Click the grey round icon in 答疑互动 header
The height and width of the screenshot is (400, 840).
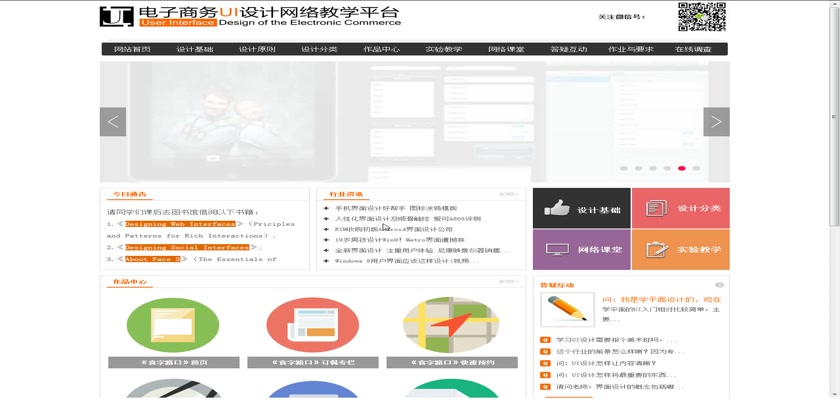(719, 285)
